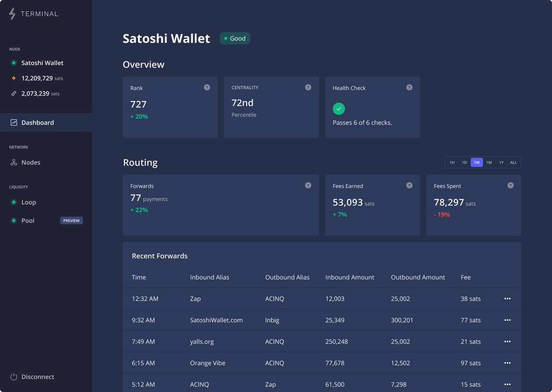Click the Inbound Alias column header
The width and height of the screenshot is (552, 392).
[210, 278]
